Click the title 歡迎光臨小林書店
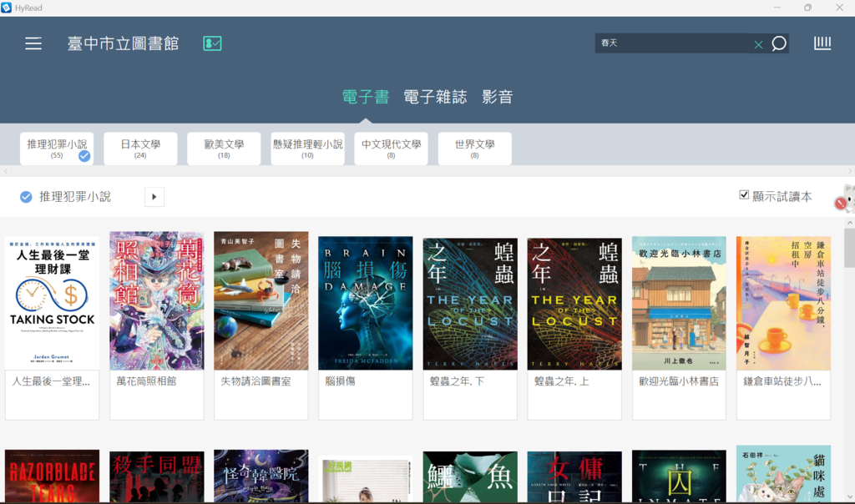 [x=678, y=381]
